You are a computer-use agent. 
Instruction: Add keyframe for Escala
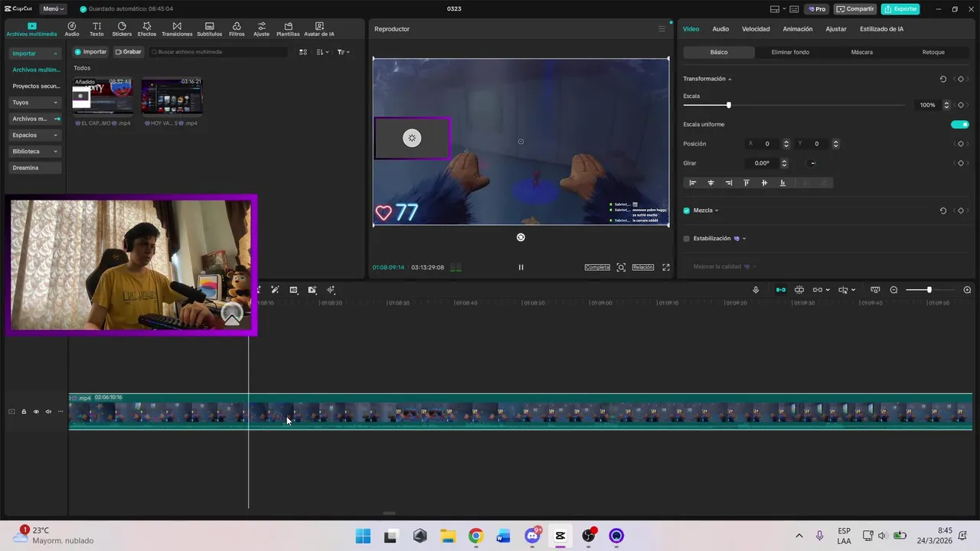point(961,105)
